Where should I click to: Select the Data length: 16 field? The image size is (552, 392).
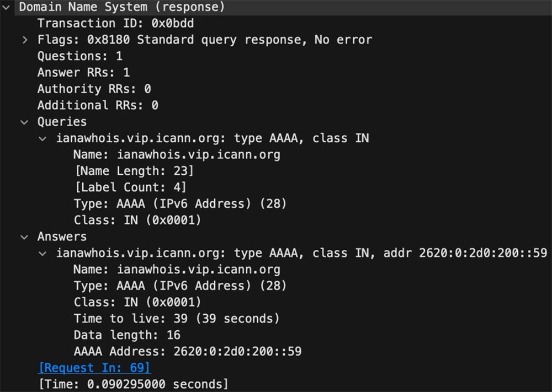point(127,335)
